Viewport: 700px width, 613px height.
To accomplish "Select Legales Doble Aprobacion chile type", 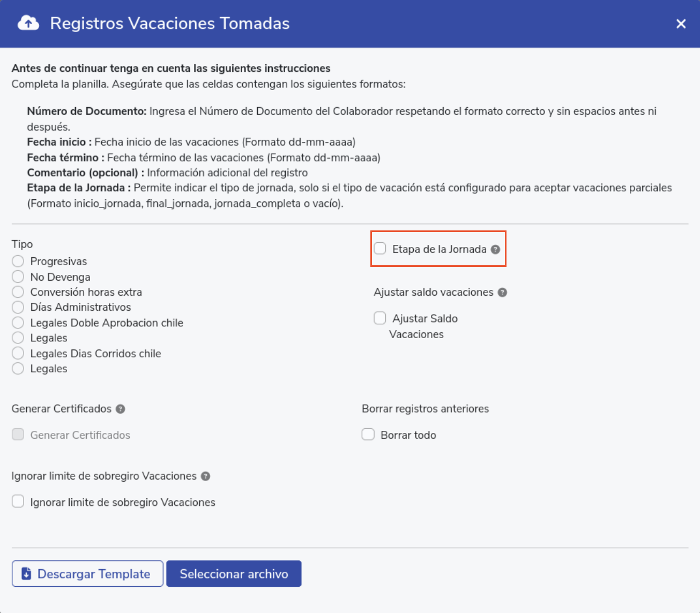I will 18,323.
